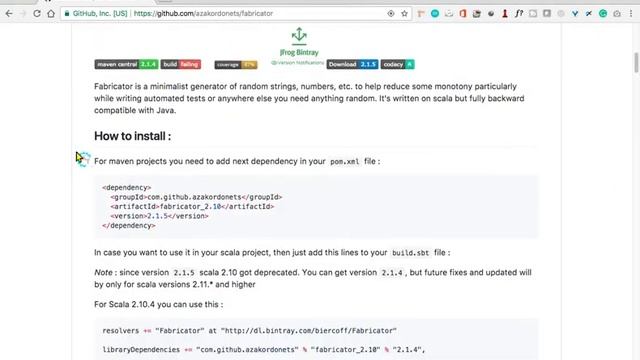This screenshot has width=640, height=360.
Task: Click the Download 2.1.5 badge
Action: tap(352, 64)
